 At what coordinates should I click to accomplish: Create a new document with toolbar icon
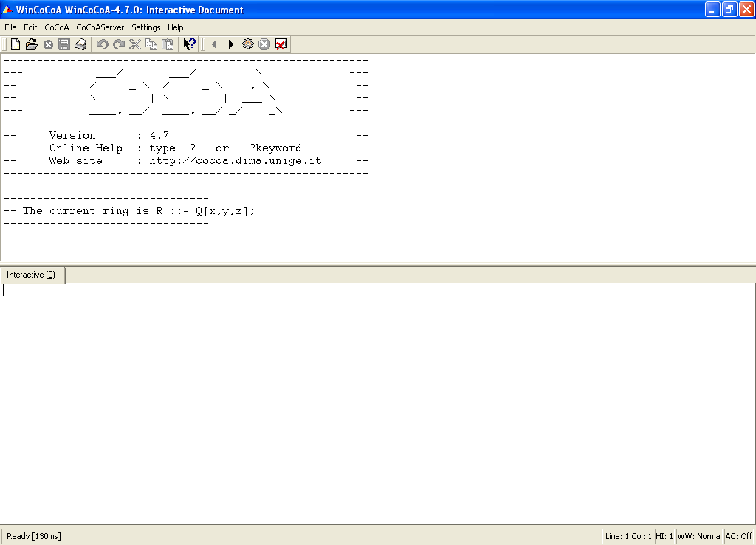pos(16,44)
